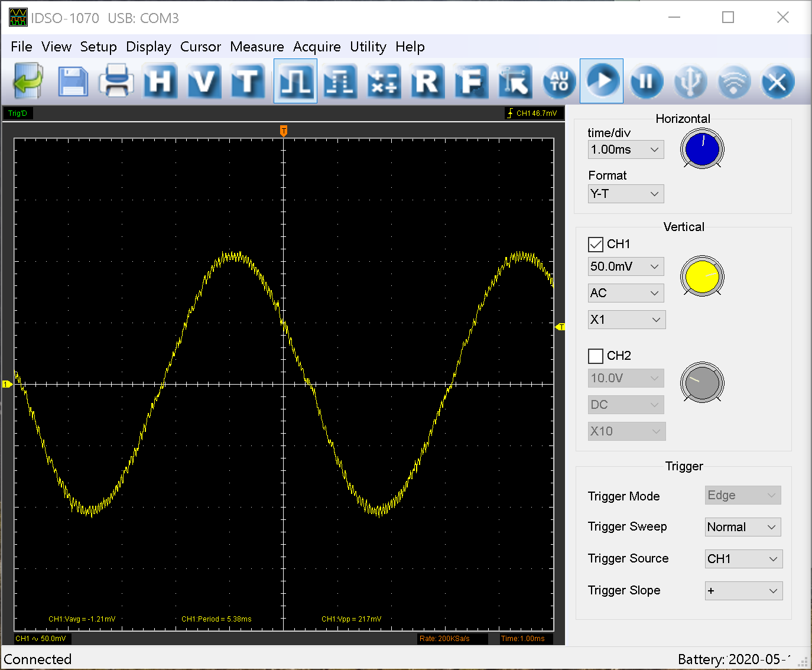Open the Trigger Slope dropdown
Image resolution: width=812 pixels, height=670 pixels.
click(743, 591)
